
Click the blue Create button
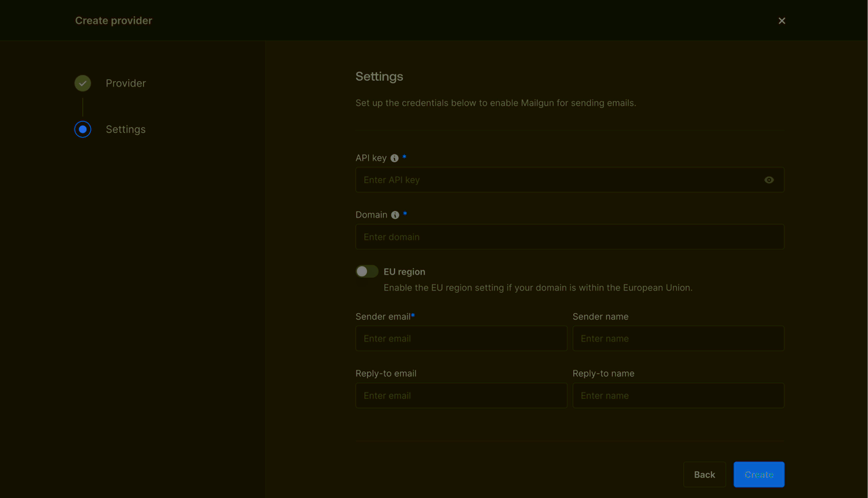(759, 475)
